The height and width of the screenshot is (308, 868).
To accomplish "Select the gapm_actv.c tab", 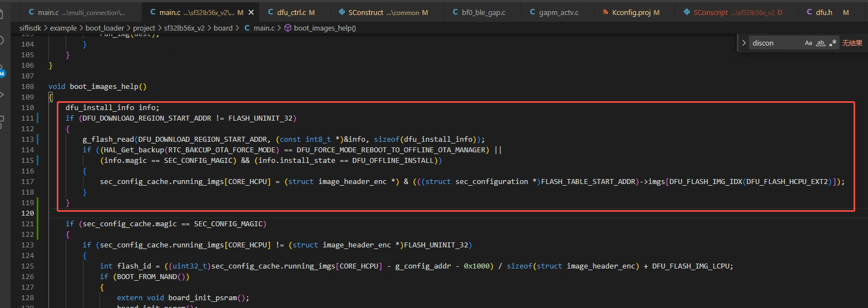I will click(558, 12).
